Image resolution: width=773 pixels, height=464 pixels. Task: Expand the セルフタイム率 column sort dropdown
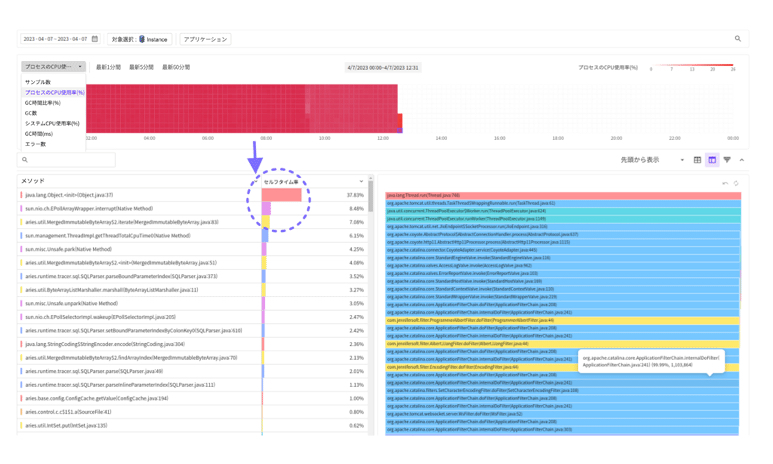[x=361, y=182]
